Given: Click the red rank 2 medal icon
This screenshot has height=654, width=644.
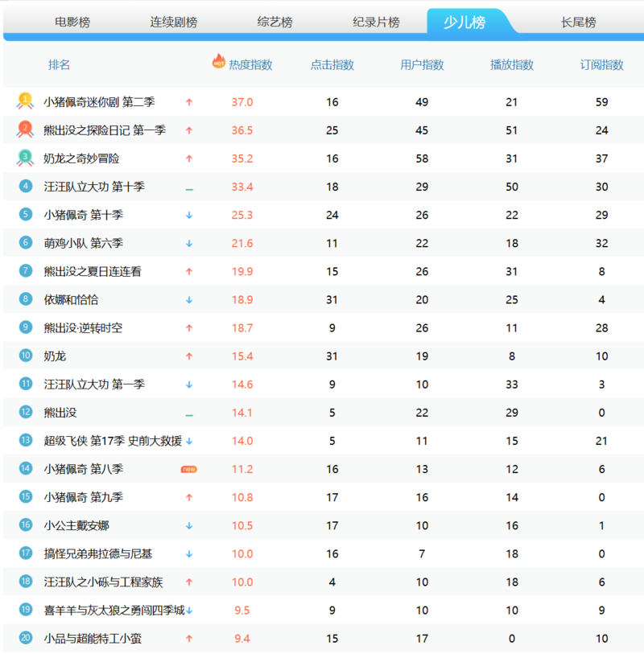Looking at the screenshot, I should click(x=25, y=130).
